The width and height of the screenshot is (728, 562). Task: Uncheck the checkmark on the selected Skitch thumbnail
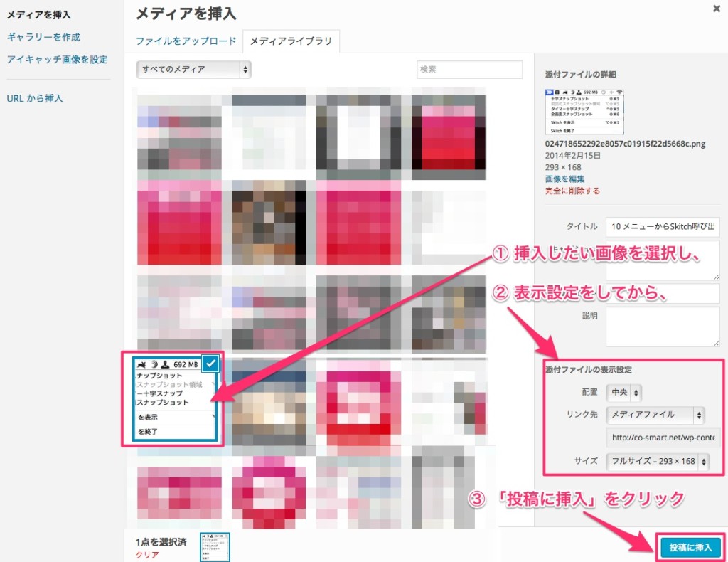pos(210,364)
